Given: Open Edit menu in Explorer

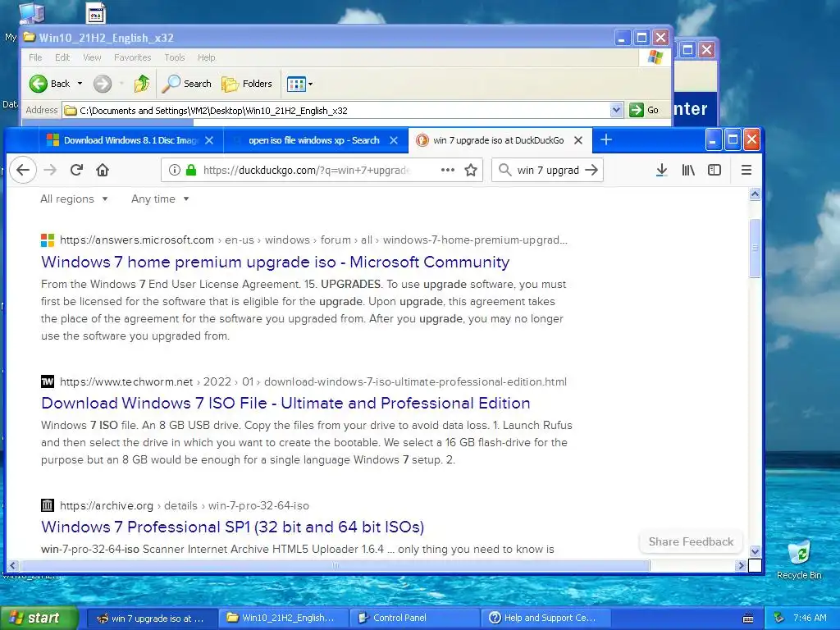Looking at the screenshot, I should 62,57.
